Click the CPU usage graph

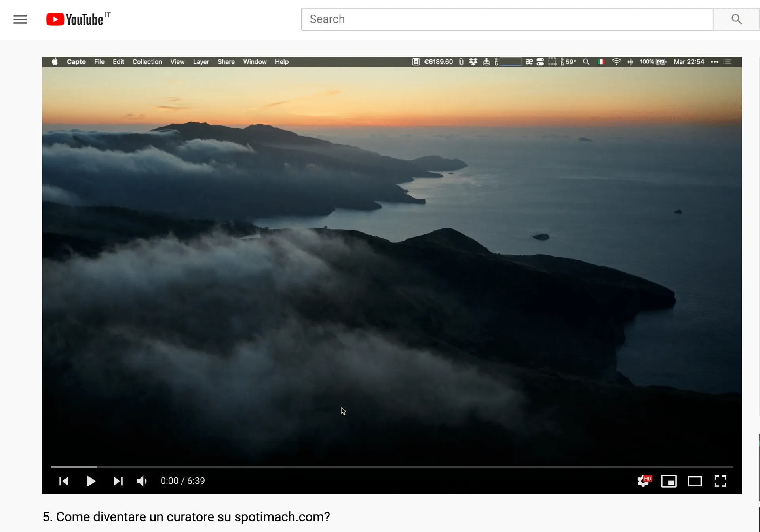click(x=511, y=62)
